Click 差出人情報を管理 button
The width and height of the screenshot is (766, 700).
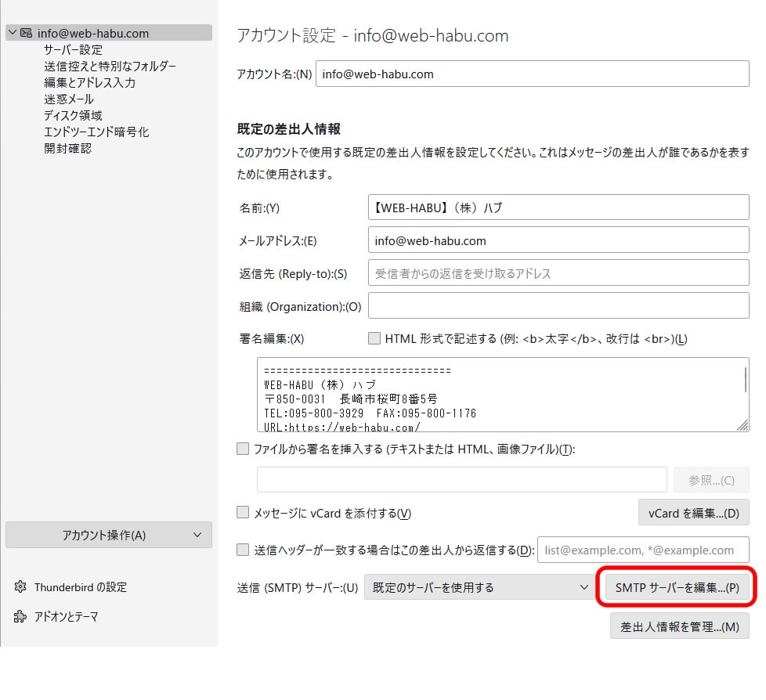(x=679, y=627)
